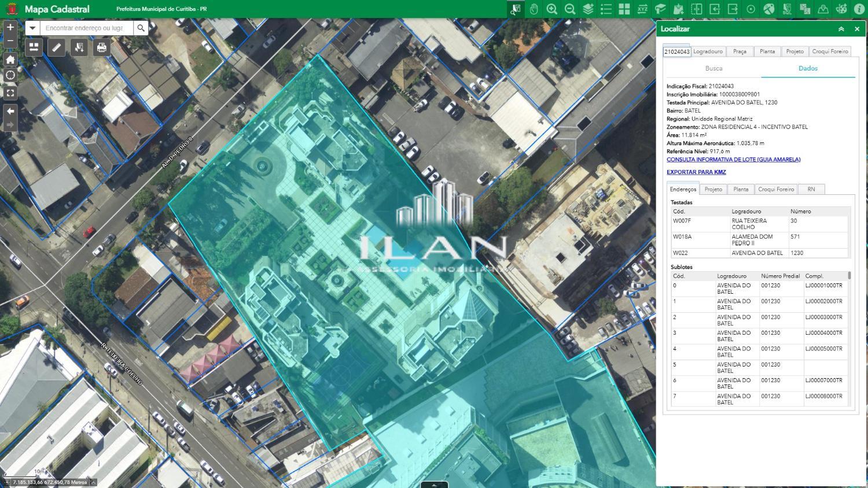Click the info about icon

coord(859,9)
